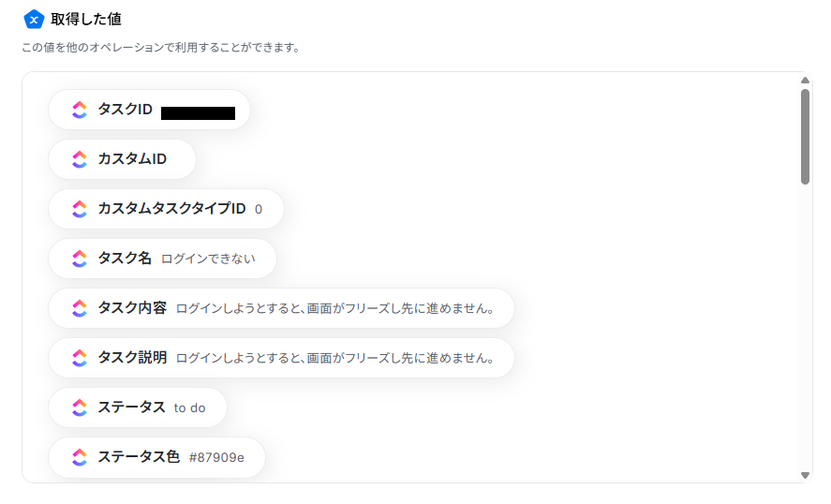
Task: Click the ClickUp icon beside タスク説明
Action: 80,358
